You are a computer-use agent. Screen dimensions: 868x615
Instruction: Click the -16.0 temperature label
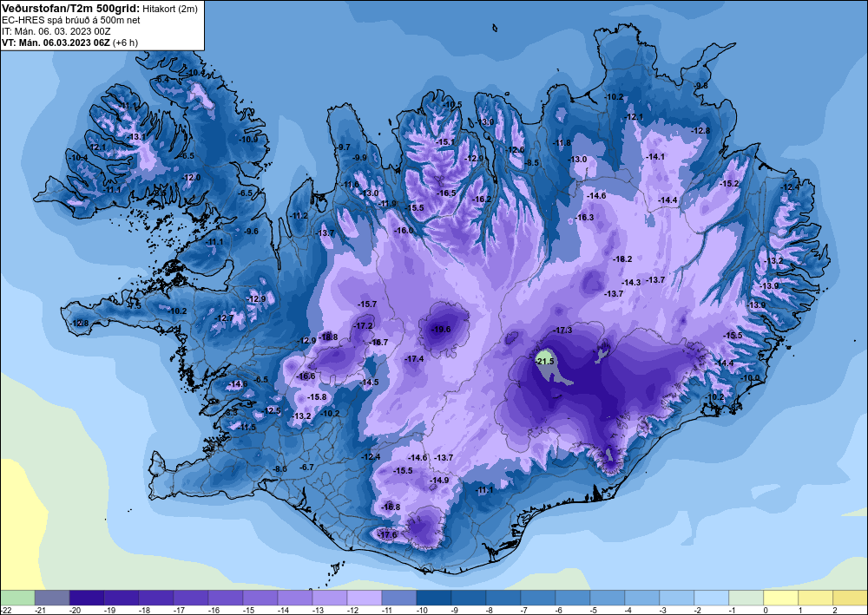pyautogui.click(x=404, y=231)
